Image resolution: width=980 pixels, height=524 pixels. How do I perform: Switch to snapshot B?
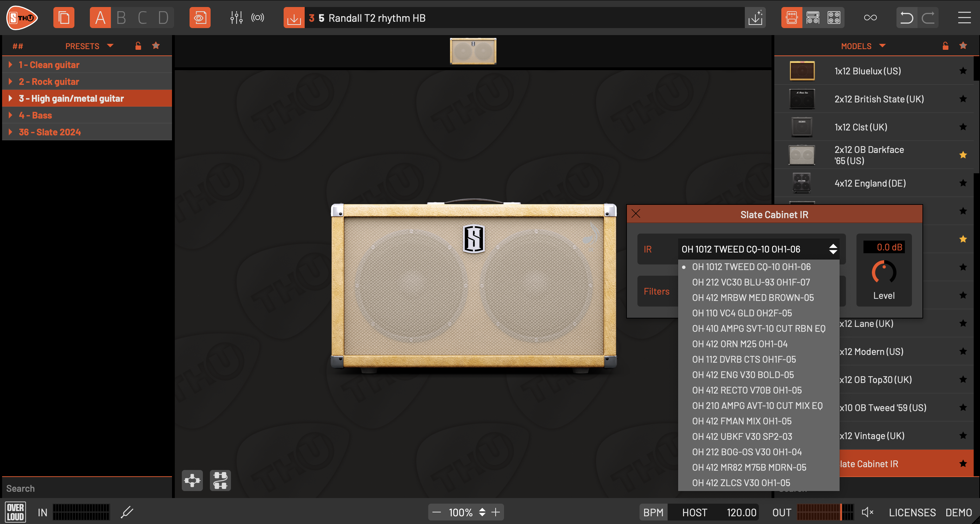[x=121, y=18]
